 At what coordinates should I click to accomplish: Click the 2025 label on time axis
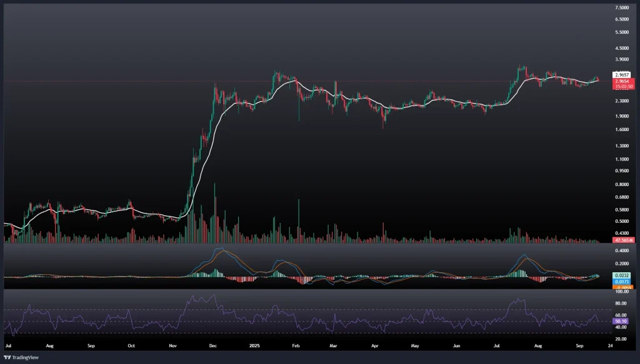click(255, 345)
